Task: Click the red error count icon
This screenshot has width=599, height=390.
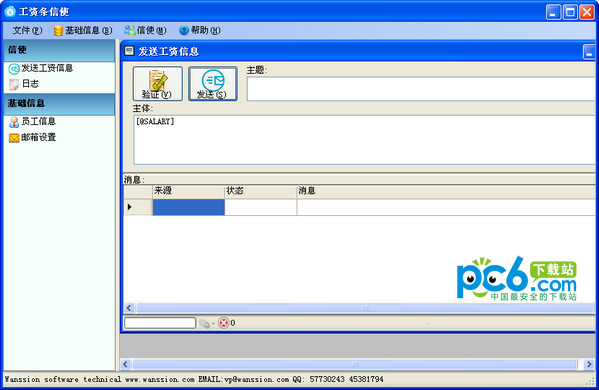Action: tap(223, 323)
